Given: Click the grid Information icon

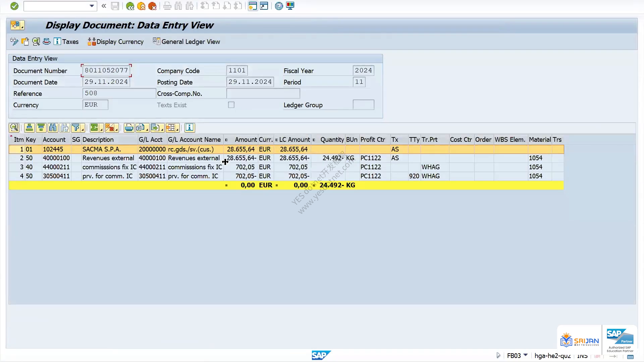Looking at the screenshot, I should pos(190,128).
